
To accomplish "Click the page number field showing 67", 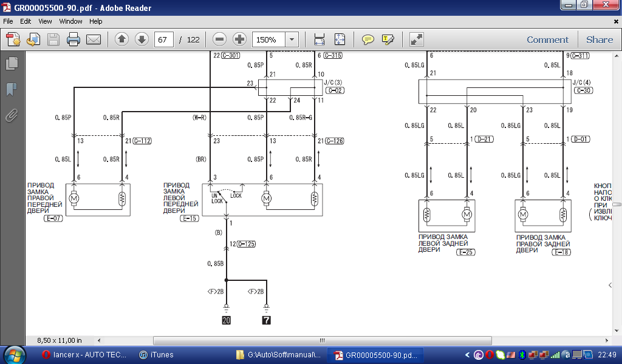I will click(163, 39).
